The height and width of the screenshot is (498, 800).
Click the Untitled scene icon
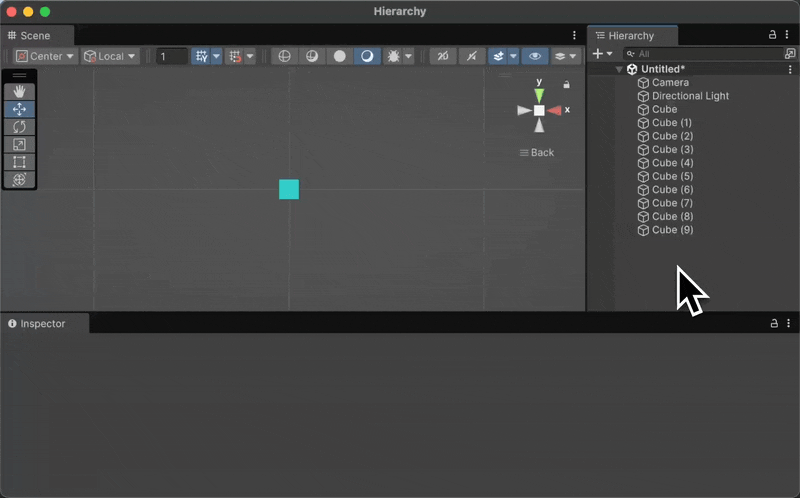[x=632, y=69]
